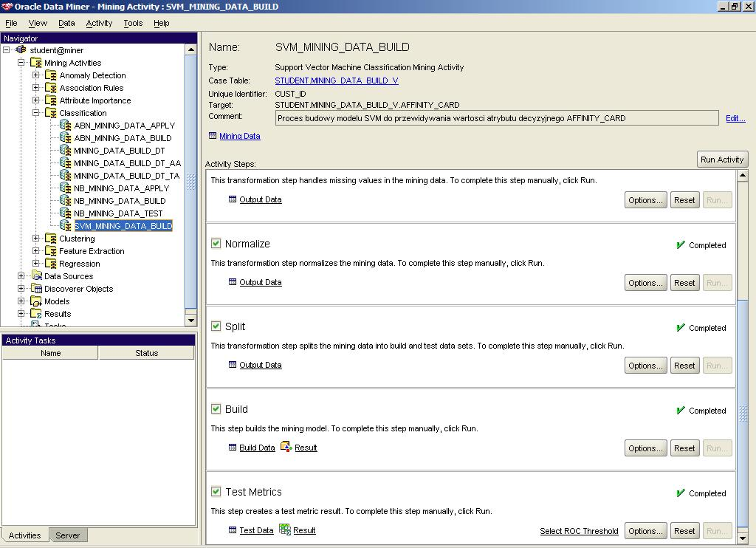Screen dimensions: 756x548
Task: Expand the Clustering node
Action: tap(35, 238)
